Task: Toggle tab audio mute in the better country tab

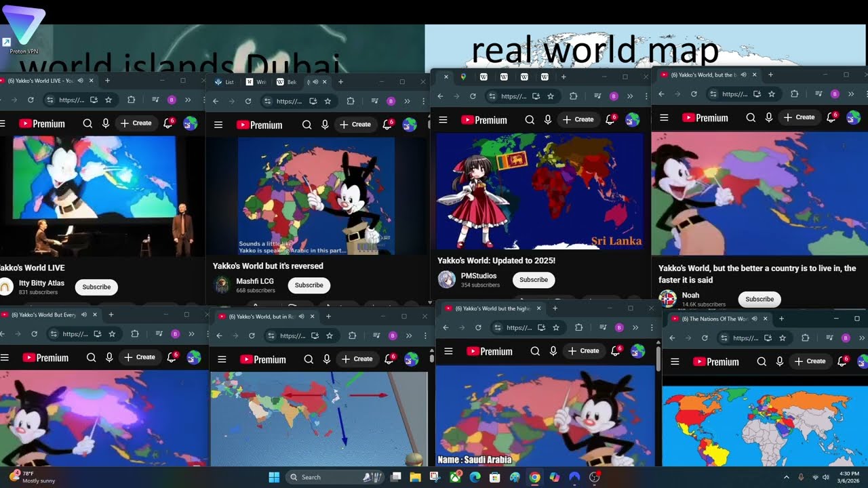Action: [743, 75]
